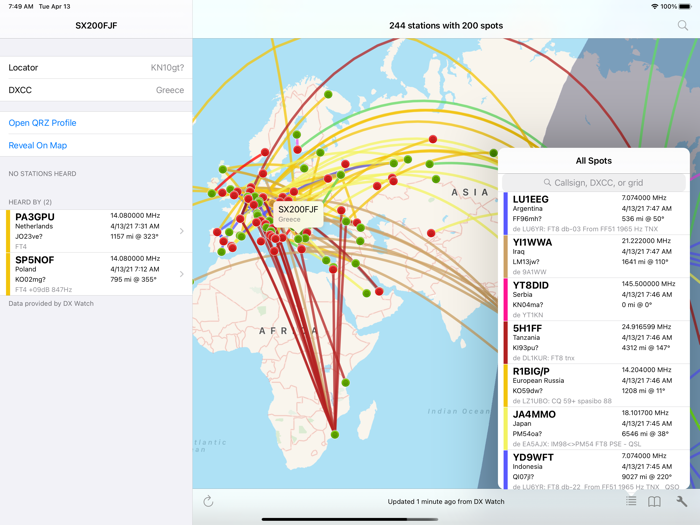700x525 pixels.
Task: Tap the Data provided by DX Watch footer
Action: point(51,303)
